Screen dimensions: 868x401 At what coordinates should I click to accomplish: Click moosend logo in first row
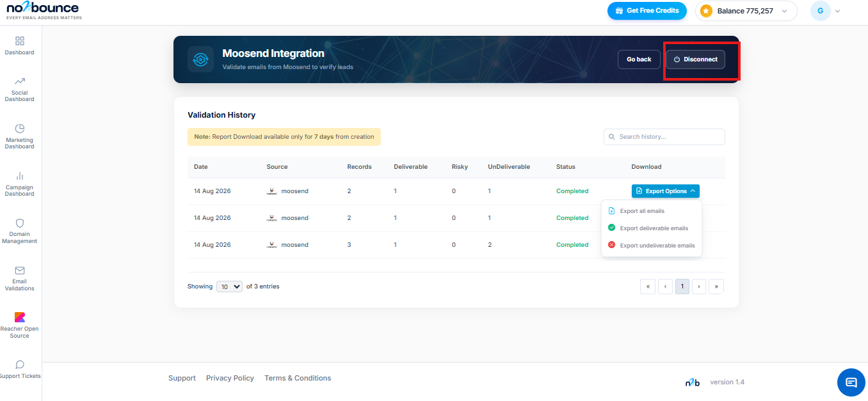(x=272, y=191)
